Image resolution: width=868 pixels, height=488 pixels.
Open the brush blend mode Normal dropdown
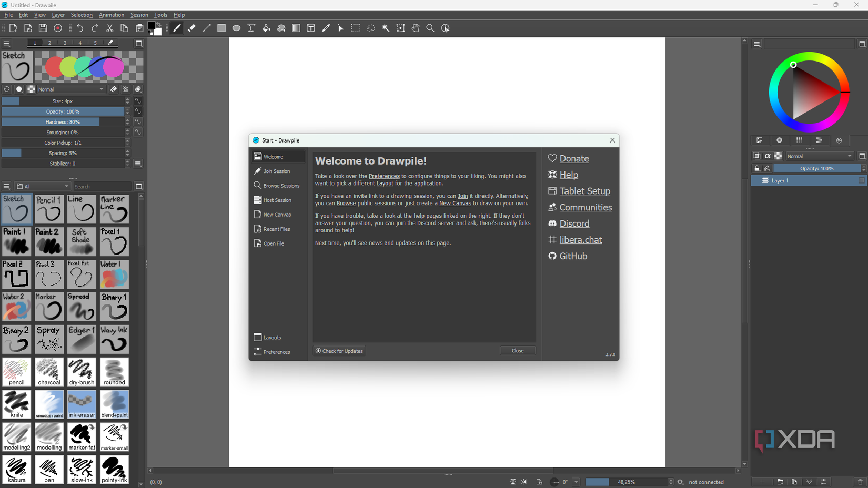tap(71, 89)
